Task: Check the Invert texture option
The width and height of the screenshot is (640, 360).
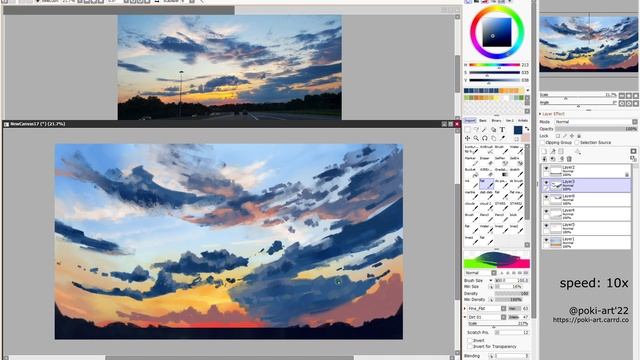Action: point(470,340)
